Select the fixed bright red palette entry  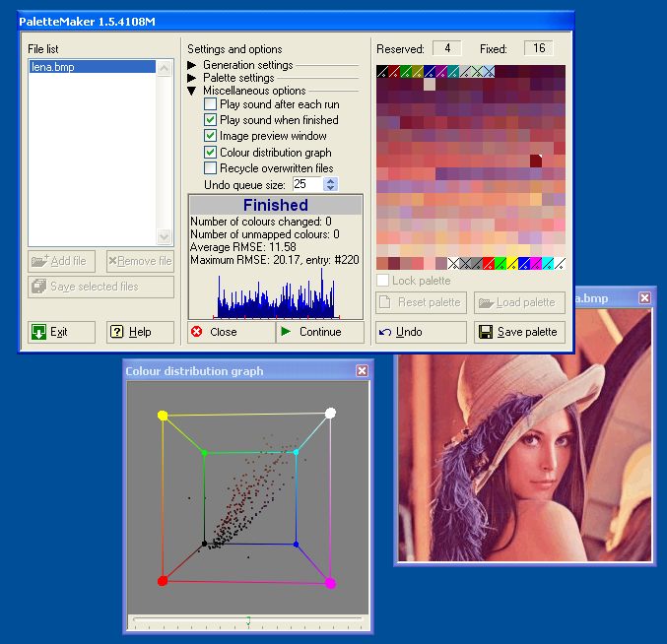click(489, 264)
